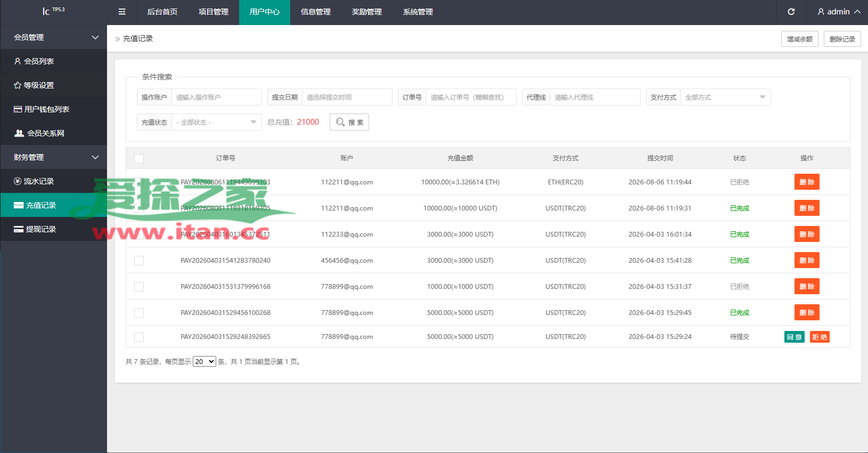Viewport: 868px width, 453px height.
Task: Delete the 456456@qq.com recharge record
Action: pos(807,260)
